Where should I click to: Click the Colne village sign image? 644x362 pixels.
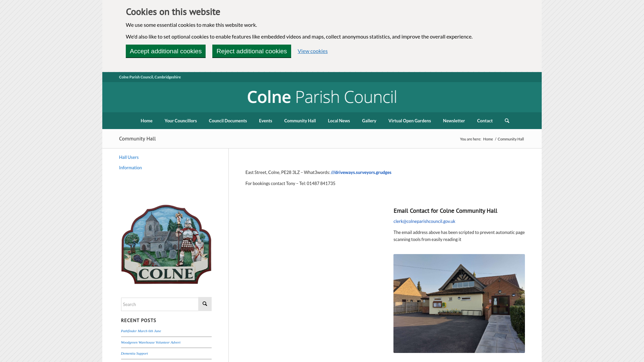click(166, 244)
